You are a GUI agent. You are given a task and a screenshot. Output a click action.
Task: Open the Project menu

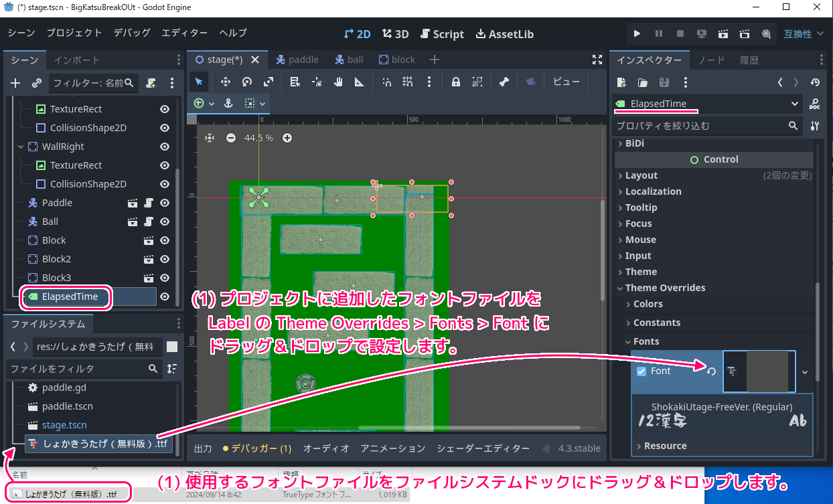(74, 33)
